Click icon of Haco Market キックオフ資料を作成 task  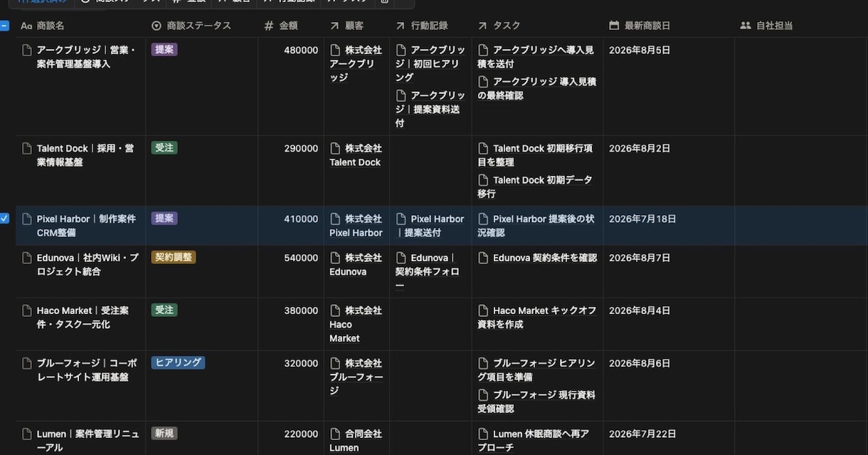click(x=483, y=310)
